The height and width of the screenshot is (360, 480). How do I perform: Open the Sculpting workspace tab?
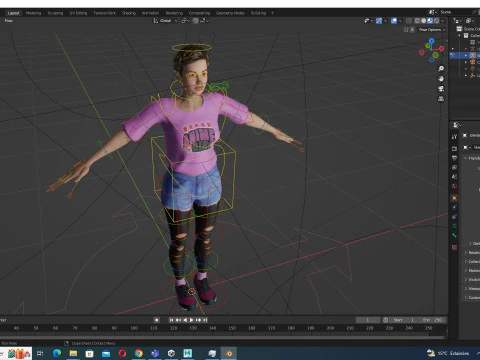point(55,13)
